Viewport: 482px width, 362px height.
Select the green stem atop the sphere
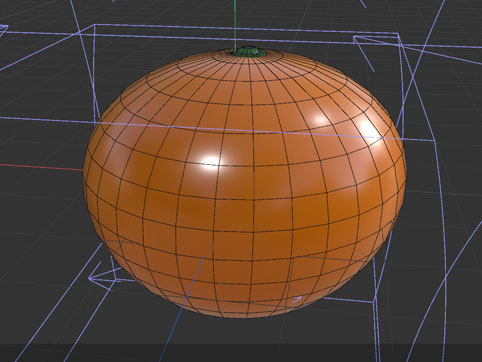pos(248,51)
